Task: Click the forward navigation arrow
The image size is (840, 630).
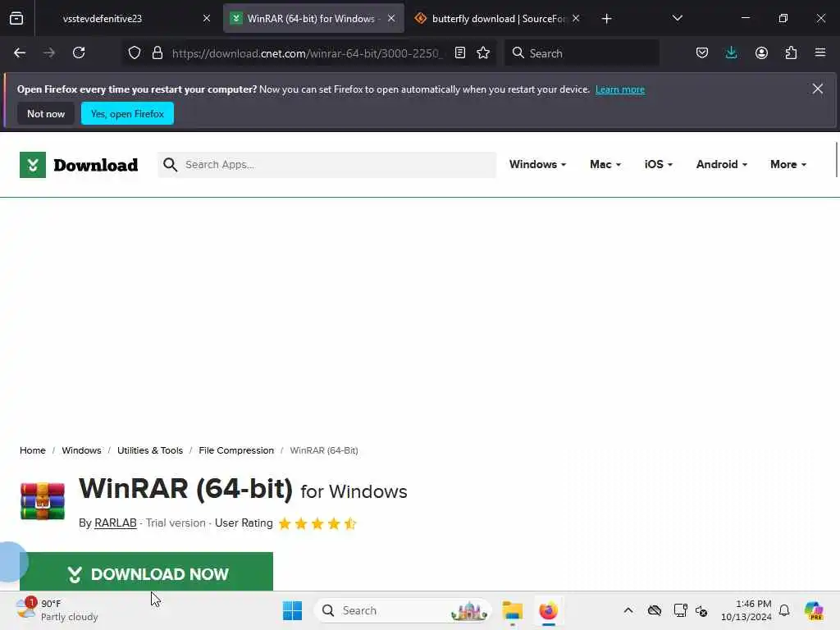Action: [49, 53]
